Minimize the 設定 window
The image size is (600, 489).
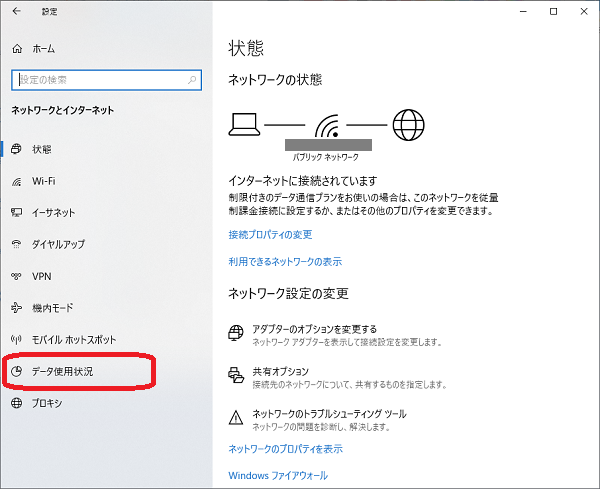(x=523, y=11)
